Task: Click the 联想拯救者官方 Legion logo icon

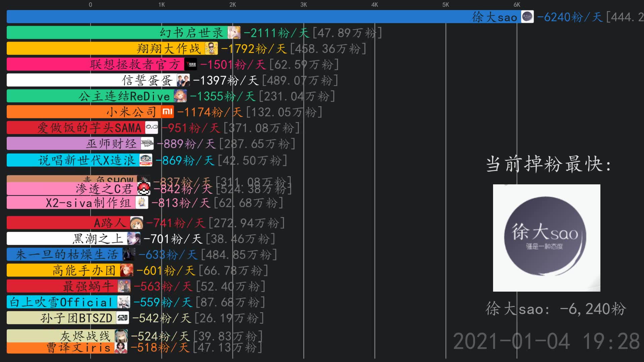Action: 191,64
